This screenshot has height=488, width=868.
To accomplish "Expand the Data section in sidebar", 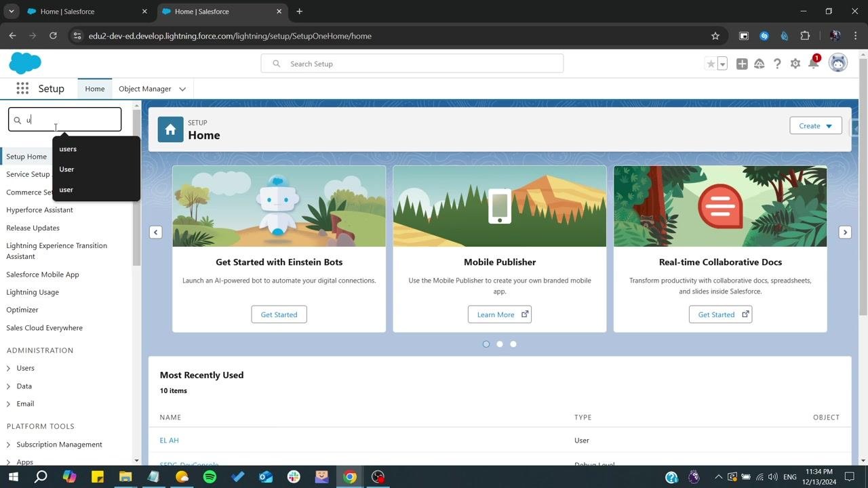I will pos(8,386).
